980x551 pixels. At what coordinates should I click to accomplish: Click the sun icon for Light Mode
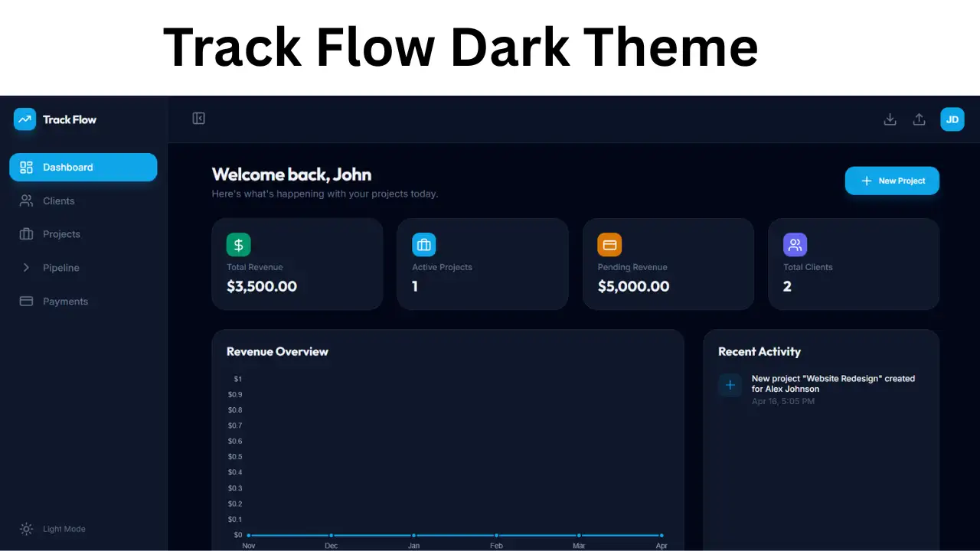click(27, 529)
